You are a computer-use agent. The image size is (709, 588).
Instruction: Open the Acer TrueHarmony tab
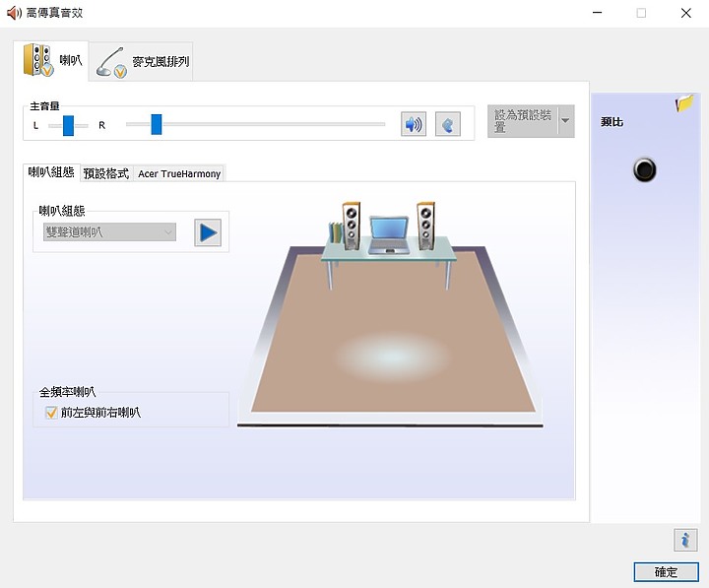point(179,173)
